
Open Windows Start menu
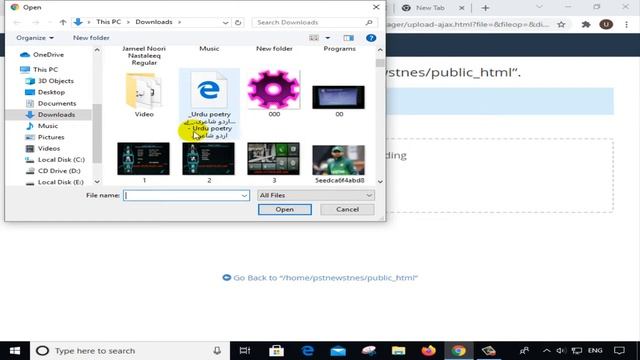tap(15, 351)
